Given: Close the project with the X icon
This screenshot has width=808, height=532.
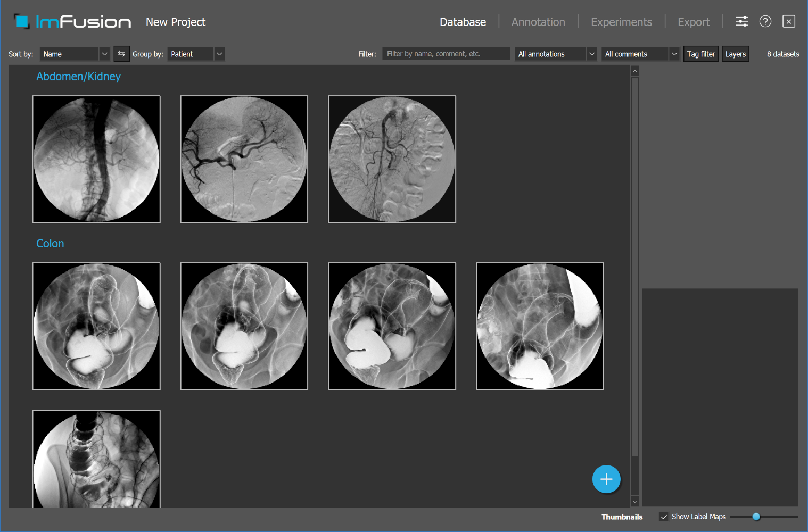Looking at the screenshot, I should [789, 21].
